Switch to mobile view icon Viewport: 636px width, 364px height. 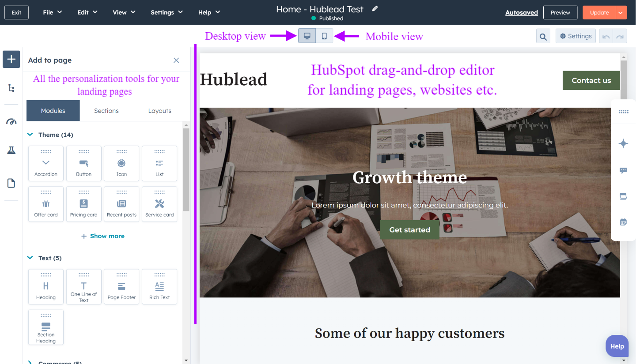[x=324, y=36]
